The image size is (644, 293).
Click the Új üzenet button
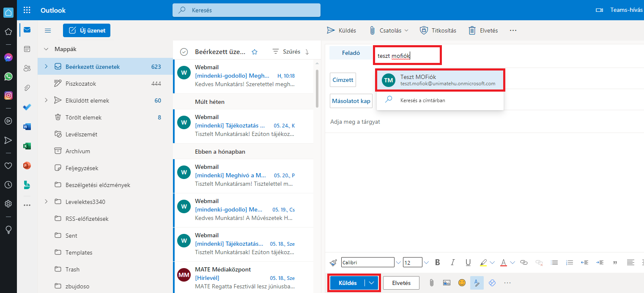click(x=87, y=30)
